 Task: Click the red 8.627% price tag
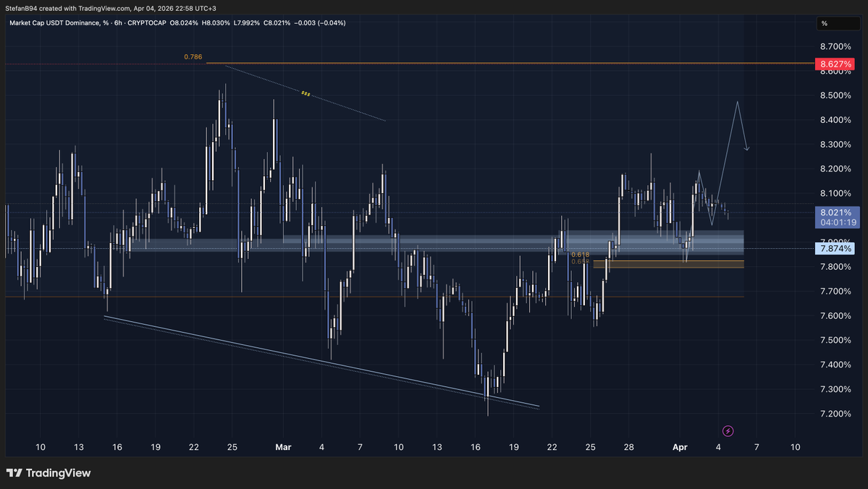[835, 64]
